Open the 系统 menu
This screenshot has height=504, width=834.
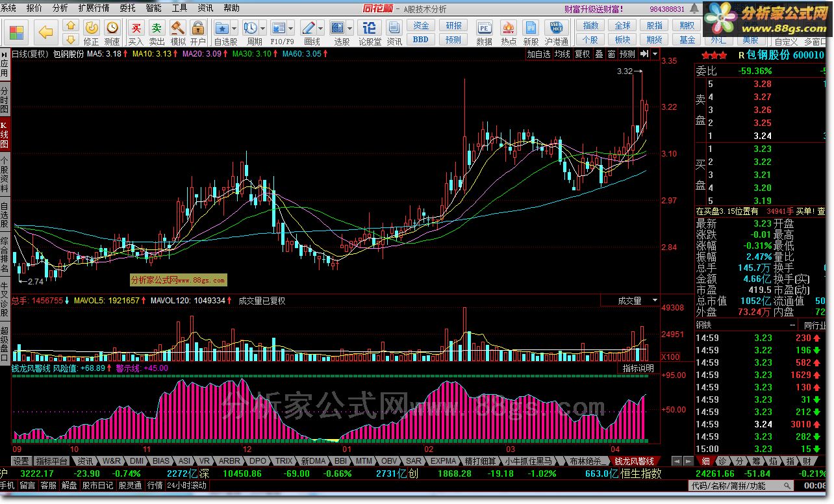9,8
